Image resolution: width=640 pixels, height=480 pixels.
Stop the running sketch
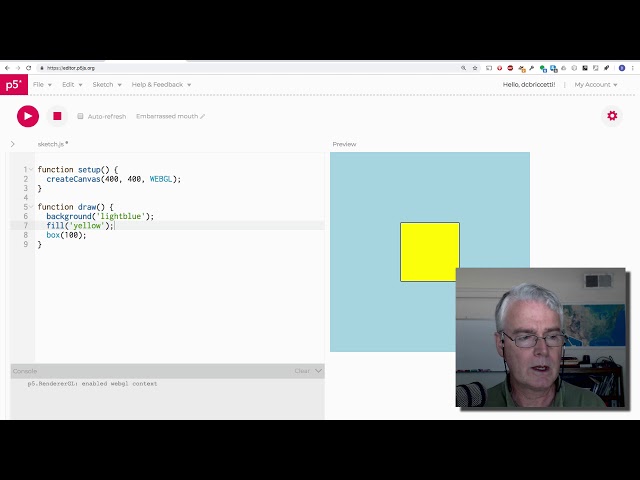pyautogui.click(x=57, y=116)
